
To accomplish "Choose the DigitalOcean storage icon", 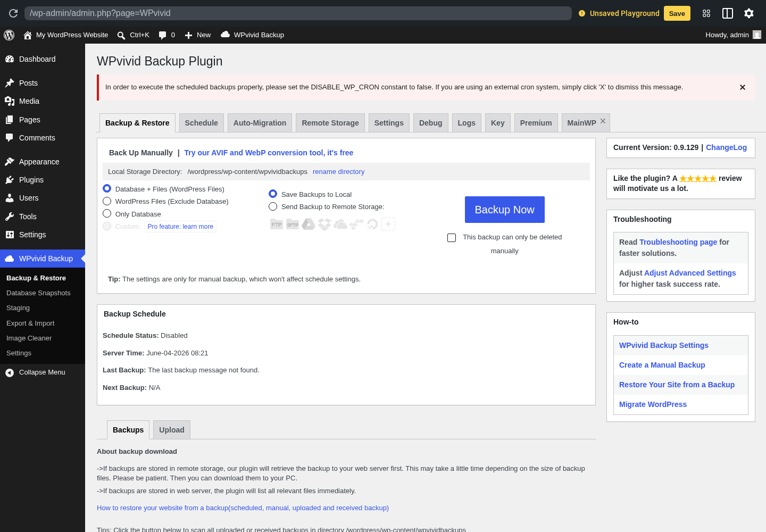I will [372, 225].
